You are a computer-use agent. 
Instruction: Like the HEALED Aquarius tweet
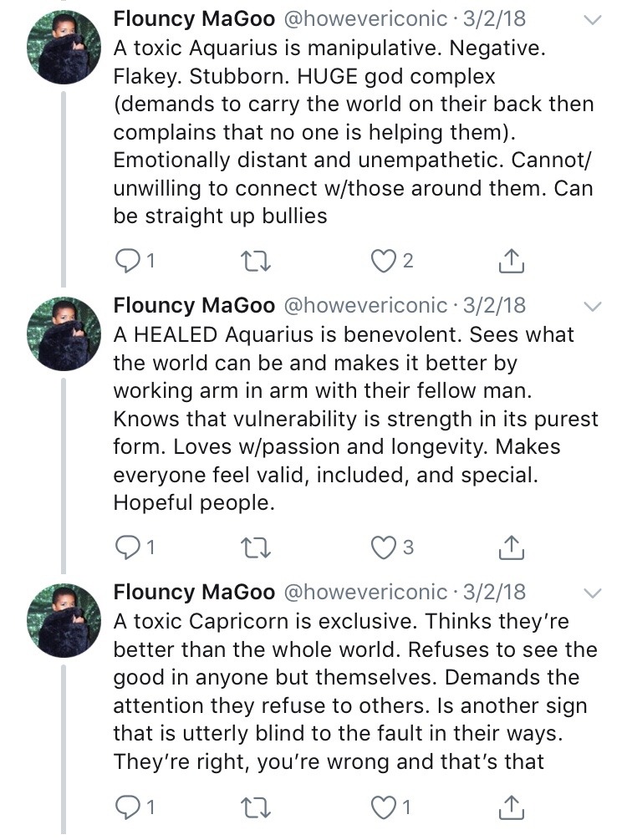point(384,548)
